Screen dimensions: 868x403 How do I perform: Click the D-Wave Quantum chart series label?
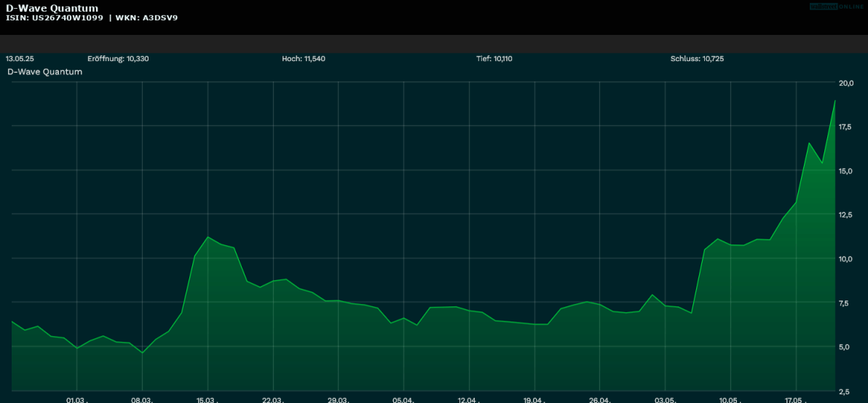tap(45, 72)
